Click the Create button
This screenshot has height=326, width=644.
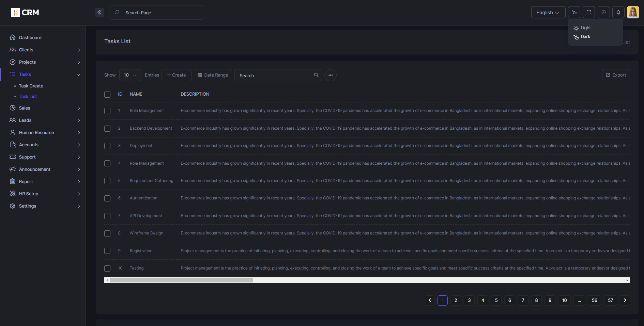[x=177, y=75]
